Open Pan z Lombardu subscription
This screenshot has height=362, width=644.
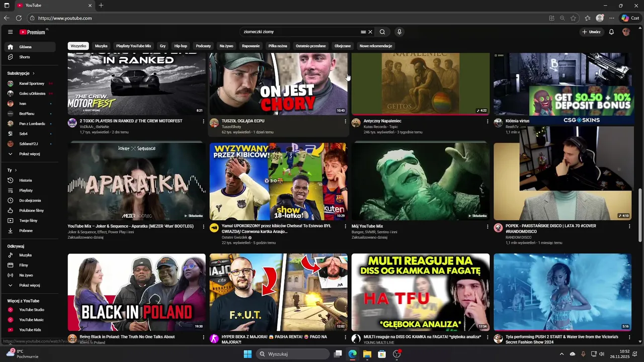click(x=31, y=124)
